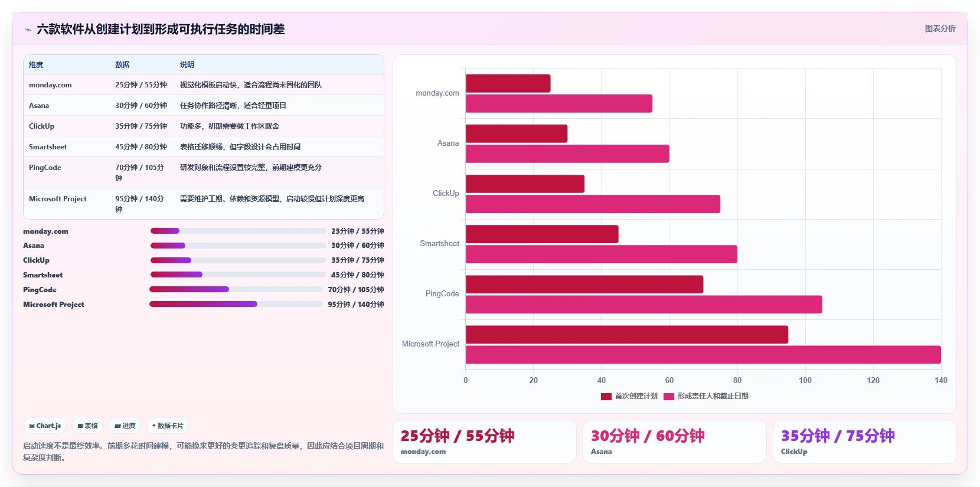Image resolution: width=980 pixels, height=487 pixels.
Task: Click the Microsoft Project progress bar
Action: (236, 304)
